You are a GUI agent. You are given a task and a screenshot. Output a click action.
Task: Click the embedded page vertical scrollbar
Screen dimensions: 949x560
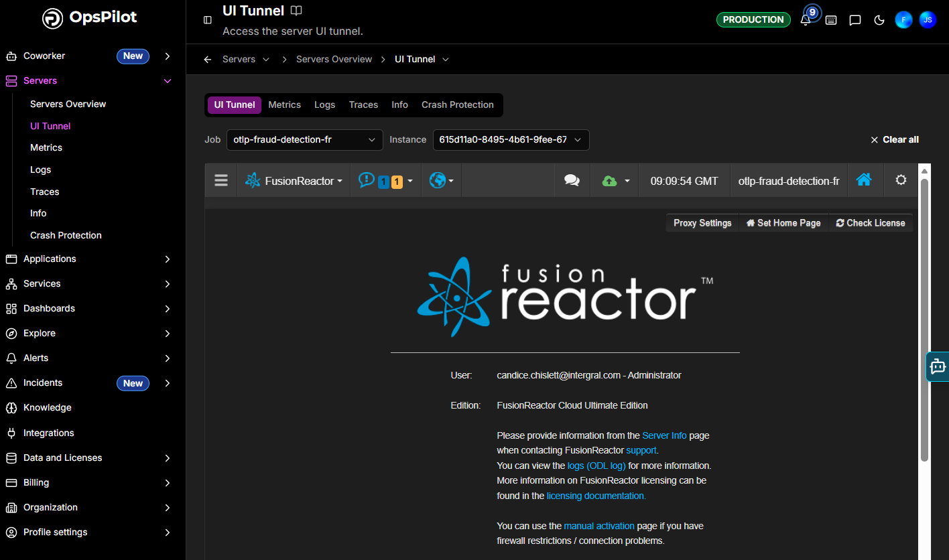click(924, 320)
